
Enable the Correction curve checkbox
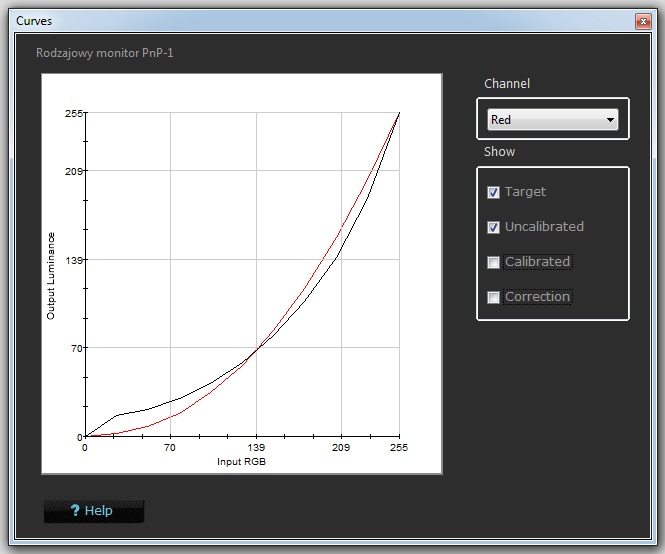coord(493,297)
